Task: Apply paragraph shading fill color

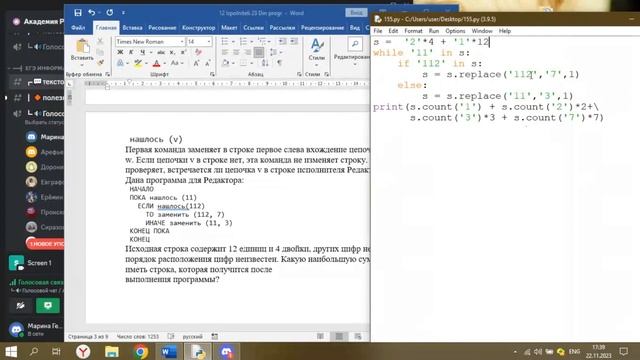Action: (x=226, y=63)
